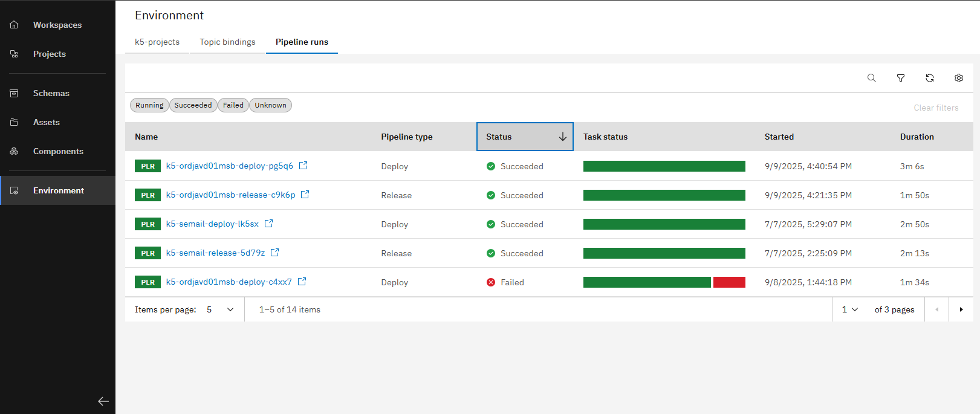Switch to the k5-projects tab
Viewport: 980px width, 414px height.
click(157, 42)
